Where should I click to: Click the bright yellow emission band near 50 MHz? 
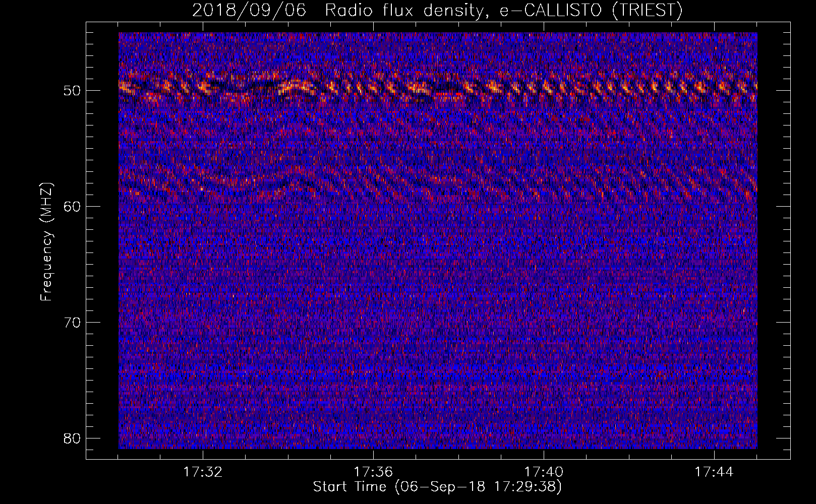(x=437, y=87)
